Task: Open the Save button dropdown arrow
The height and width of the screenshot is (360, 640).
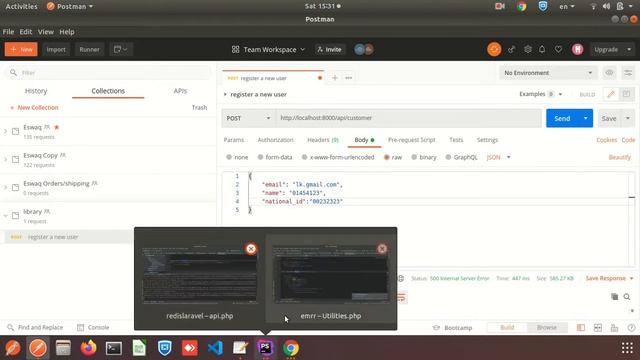Action: click(x=628, y=118)
